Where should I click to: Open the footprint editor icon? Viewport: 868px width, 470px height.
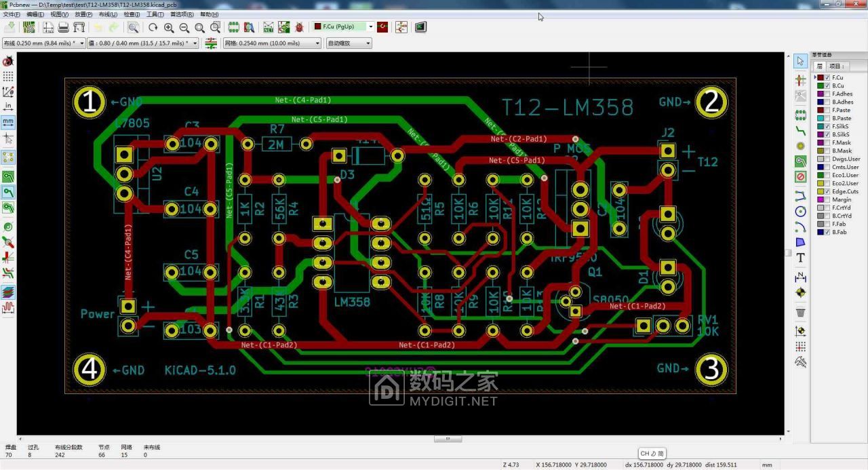click(x=234, y=27)
